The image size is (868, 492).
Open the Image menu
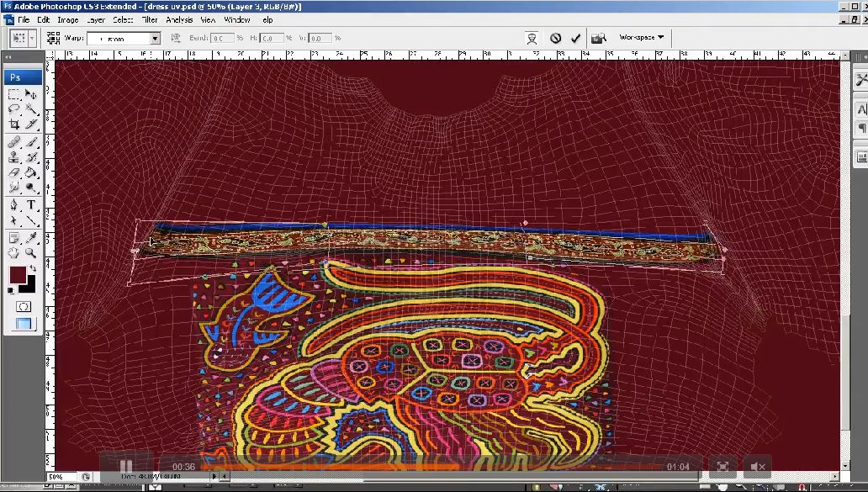[x=67, y=20]
